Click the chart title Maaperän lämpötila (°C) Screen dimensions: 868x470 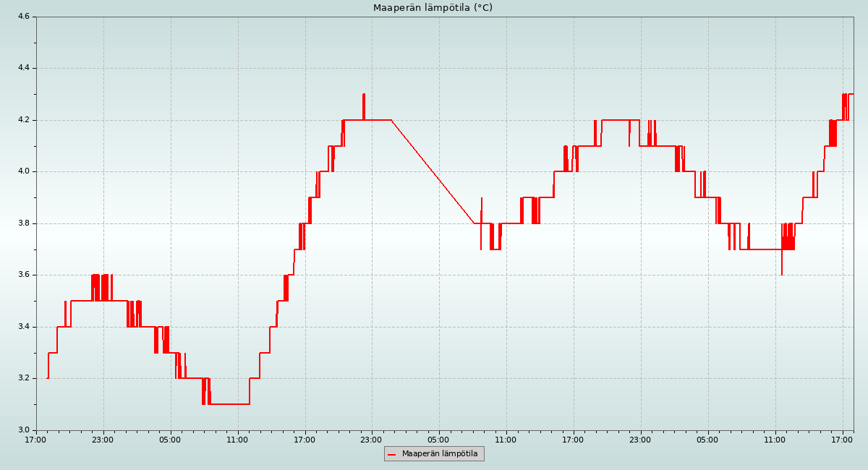(433, 8)
